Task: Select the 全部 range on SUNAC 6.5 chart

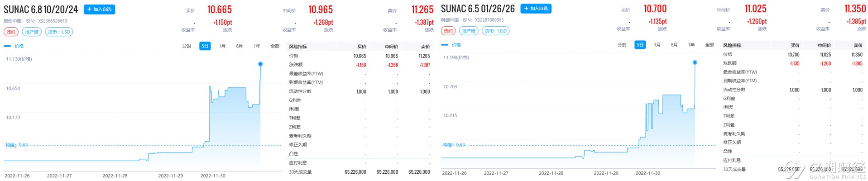Action: [x=710, y=45]
